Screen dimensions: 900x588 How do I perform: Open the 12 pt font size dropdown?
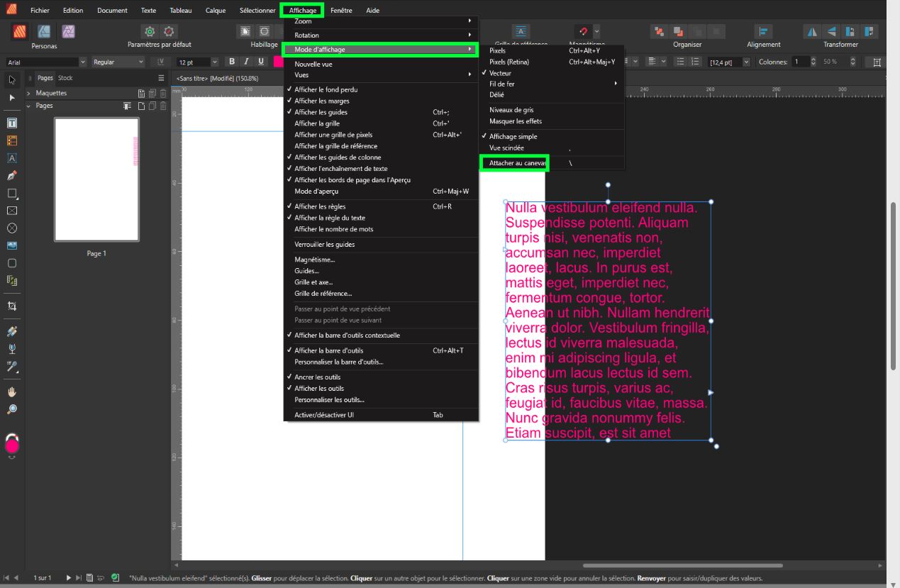(x=216, y=62)
